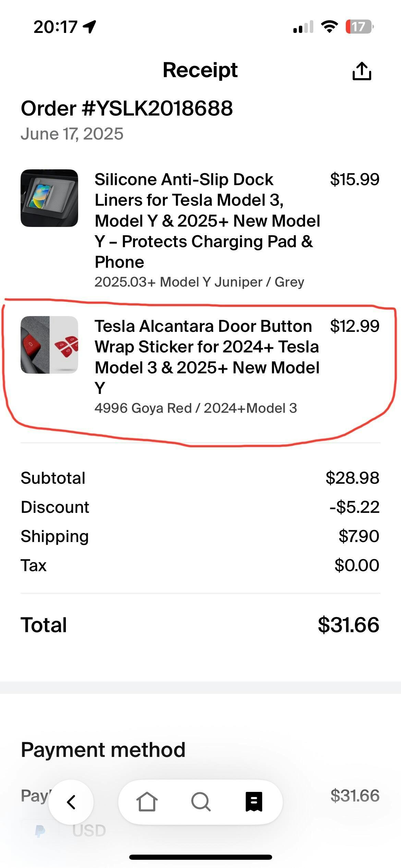Tap the battery indicator in status bar
The image size is (401, 868).
359,27
